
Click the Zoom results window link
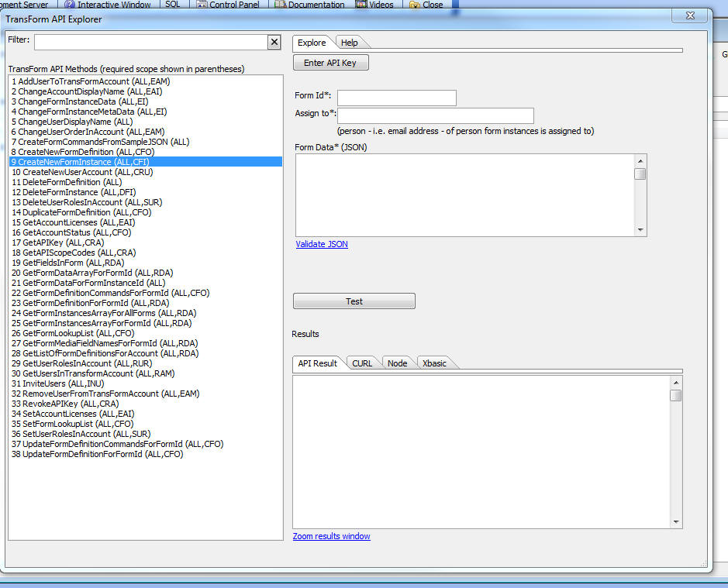click(332, 536)
